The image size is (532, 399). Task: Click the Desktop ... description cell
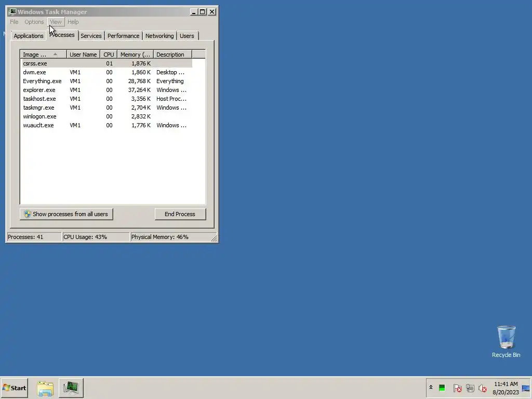[170, 72]
